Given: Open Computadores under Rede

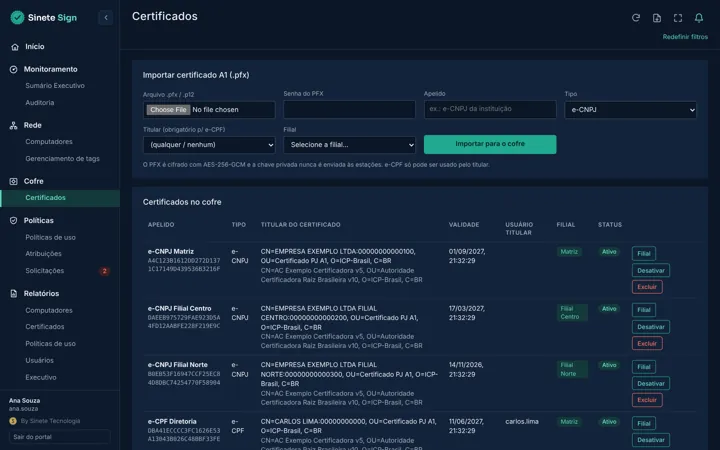Looking at the screenshot, I should click(49, 141).
